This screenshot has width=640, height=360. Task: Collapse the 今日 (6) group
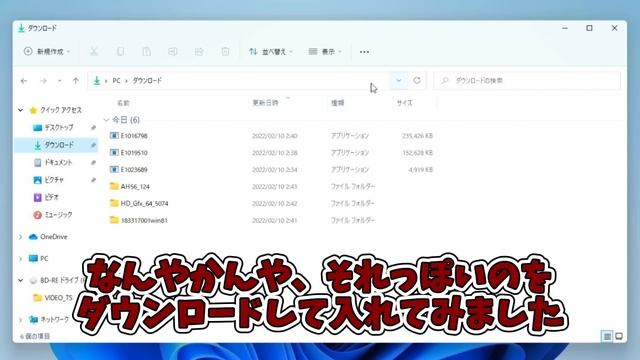[x=107, y=120]
